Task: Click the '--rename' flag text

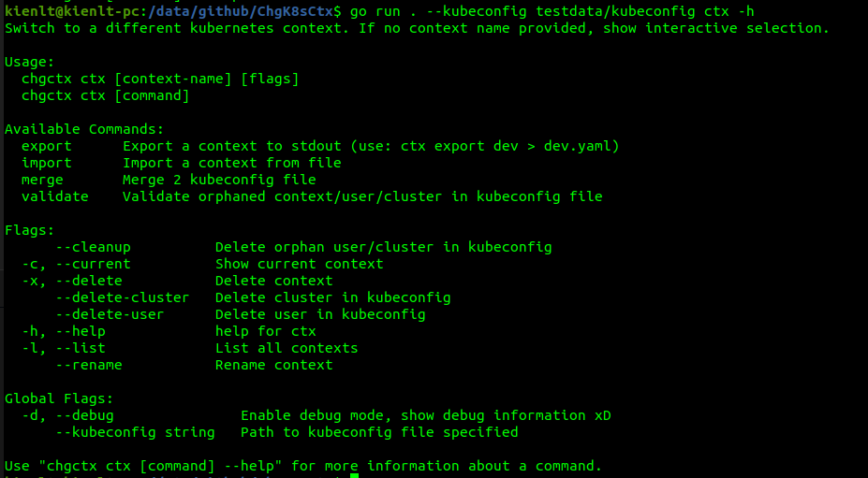Action: pos(89,365)
